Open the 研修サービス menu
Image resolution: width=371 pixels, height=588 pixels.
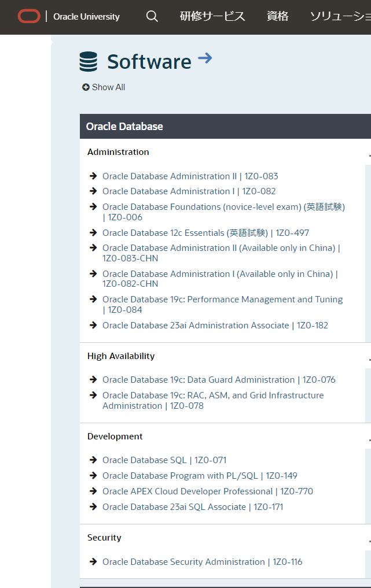[x=212, y=16]
